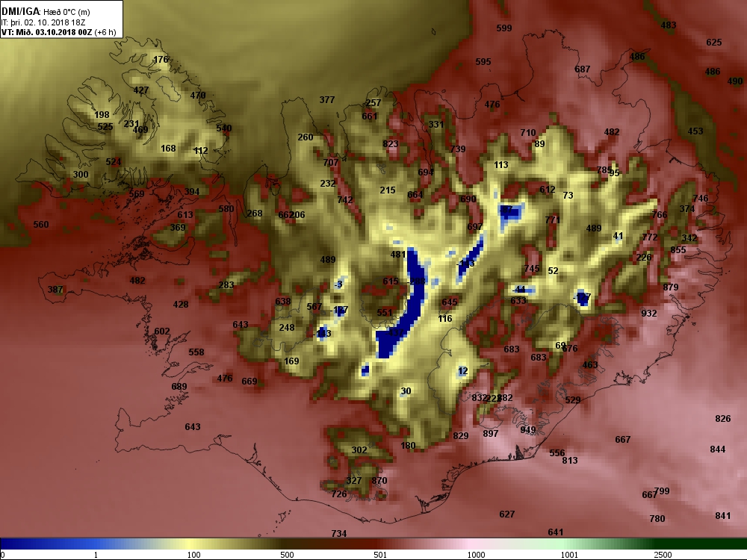Click the 'DMI/IGA: Hæð 0°C (m)' title text
The height and width of the screenshot is (560, 747).
46,11
